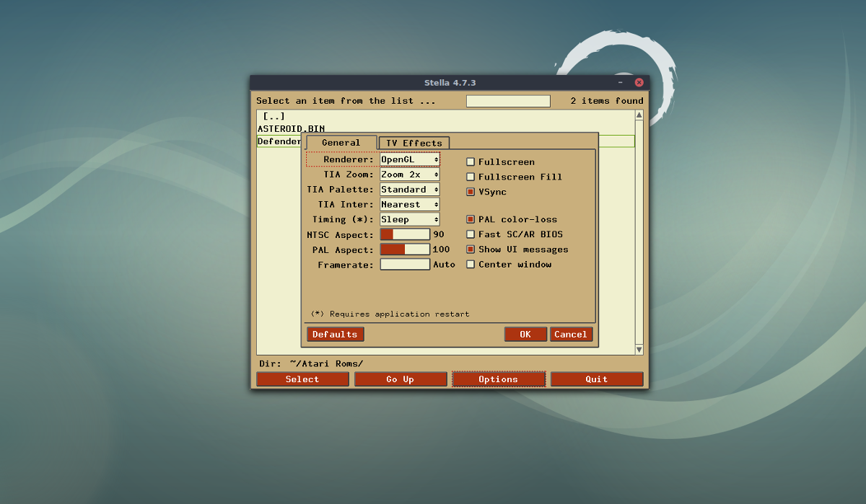Screen dimensions: 866x504
Task: Disable the VSync checkbox
Action: coord(471,192)
